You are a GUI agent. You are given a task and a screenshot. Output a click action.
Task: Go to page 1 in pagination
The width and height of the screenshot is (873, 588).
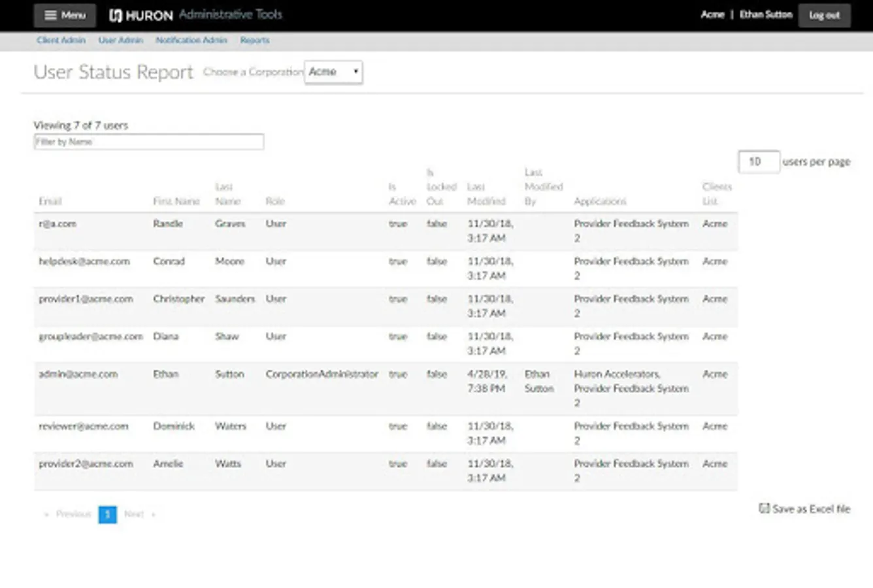(x=107, y=514)
